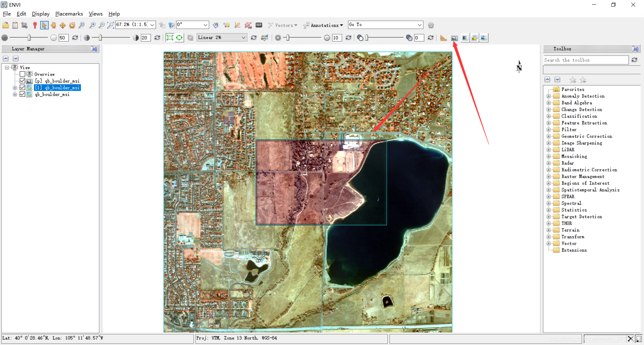Click the Open file folder icon
The height and width of the screenshot is (345, 644).
[x=6, y=25]
